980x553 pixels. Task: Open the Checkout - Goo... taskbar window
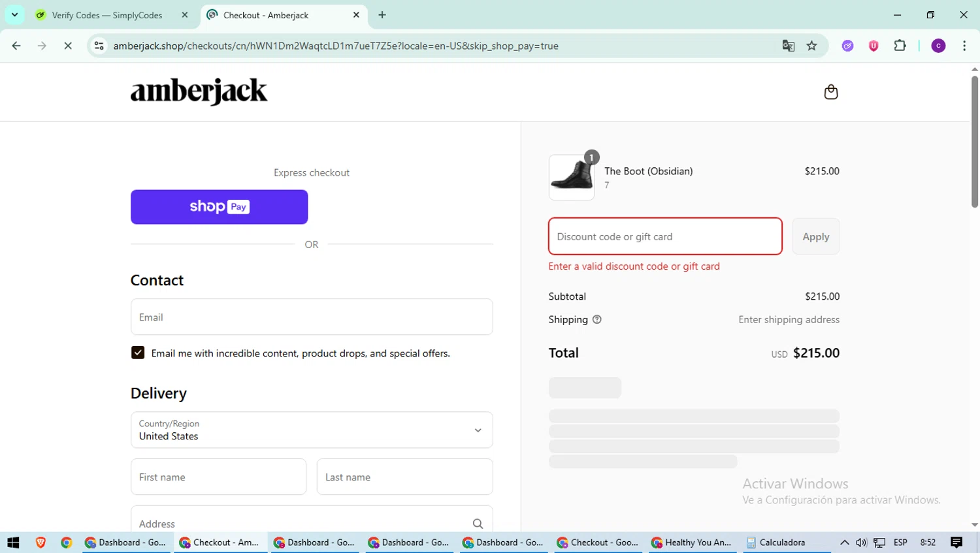(598, 543)
